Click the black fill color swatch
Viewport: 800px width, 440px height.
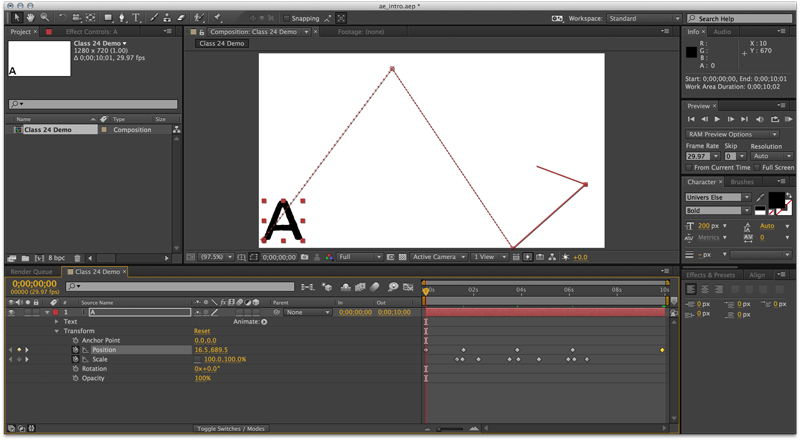[x=776, y=199]
